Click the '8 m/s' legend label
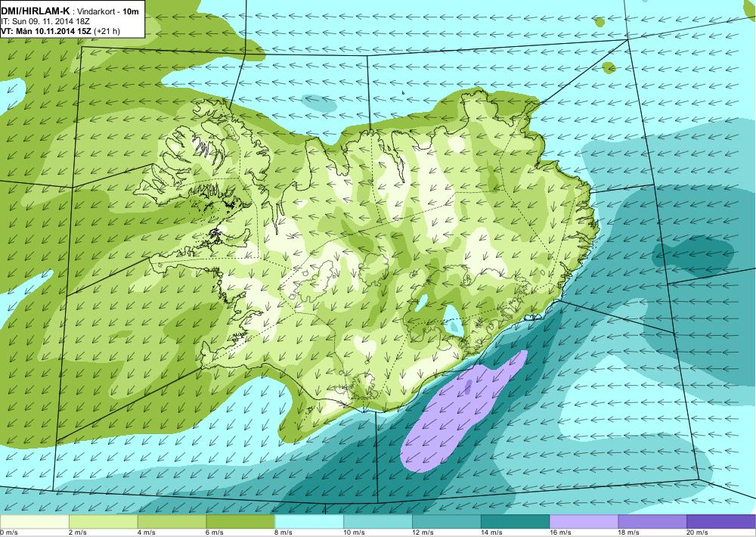 tap(283, 532)
